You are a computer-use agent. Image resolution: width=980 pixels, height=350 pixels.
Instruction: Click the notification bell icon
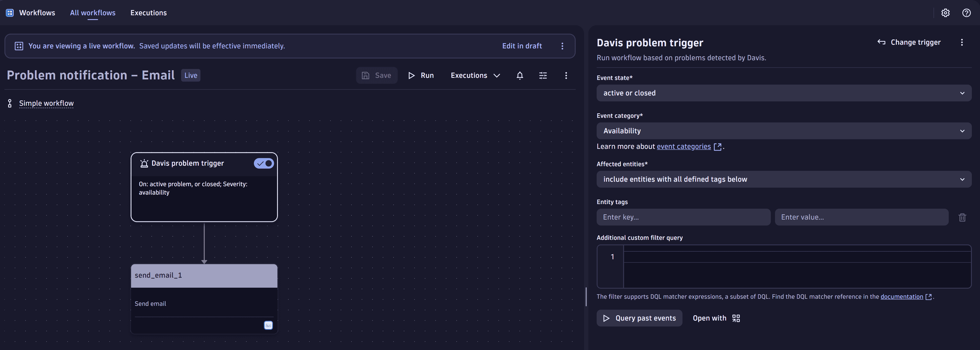click(x=520, y=75)
